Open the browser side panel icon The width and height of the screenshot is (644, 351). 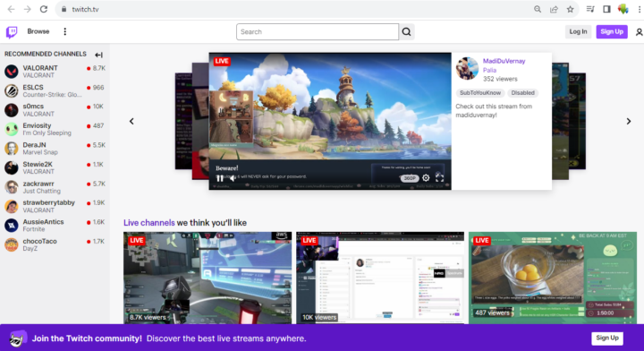[x=606, y=9]
